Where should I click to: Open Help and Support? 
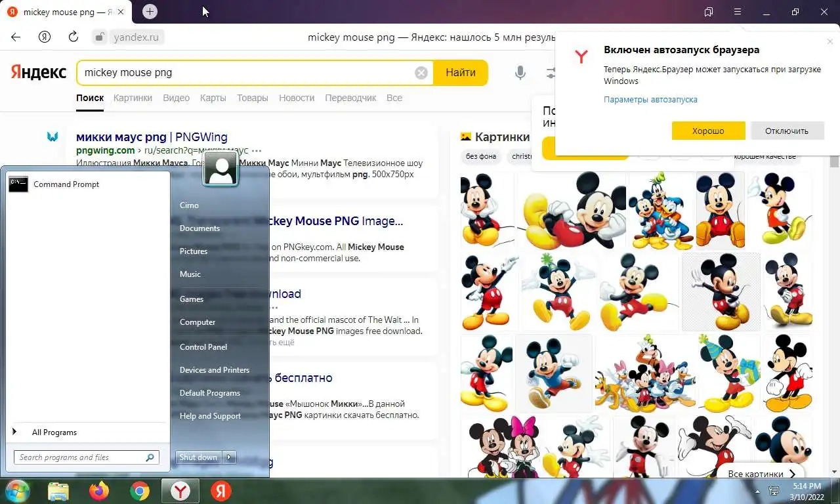coord(210,416)
